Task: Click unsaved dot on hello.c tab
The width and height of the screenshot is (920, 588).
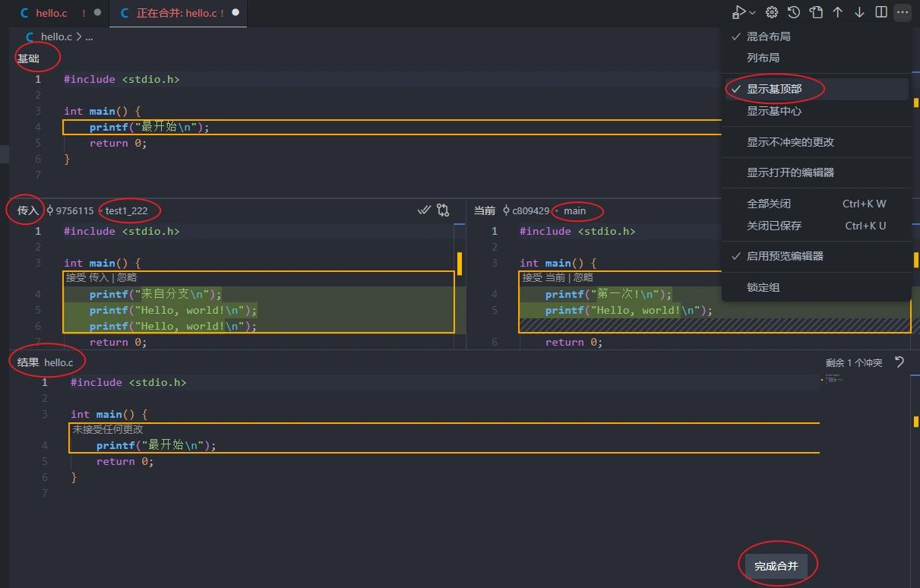Action: coord(98,13)
